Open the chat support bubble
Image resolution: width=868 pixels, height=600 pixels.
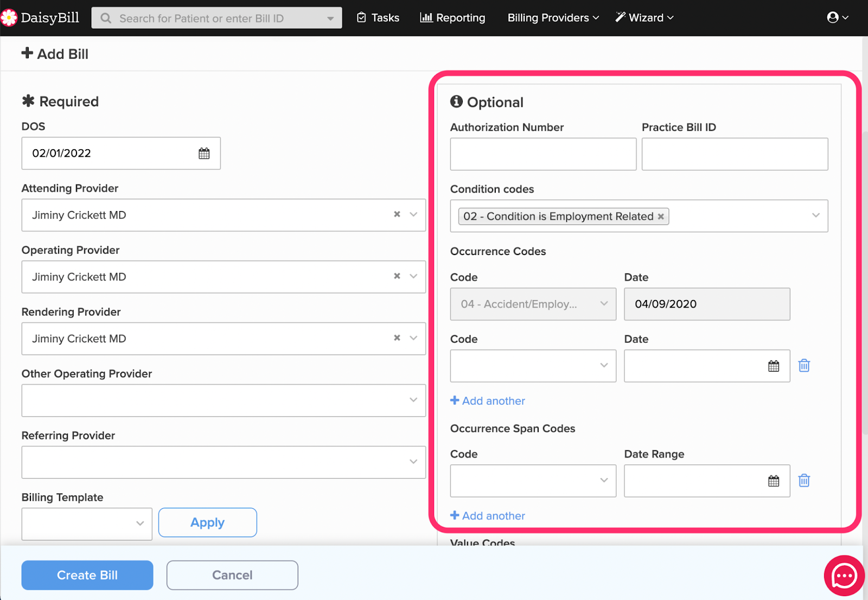(x=844, y=576)
